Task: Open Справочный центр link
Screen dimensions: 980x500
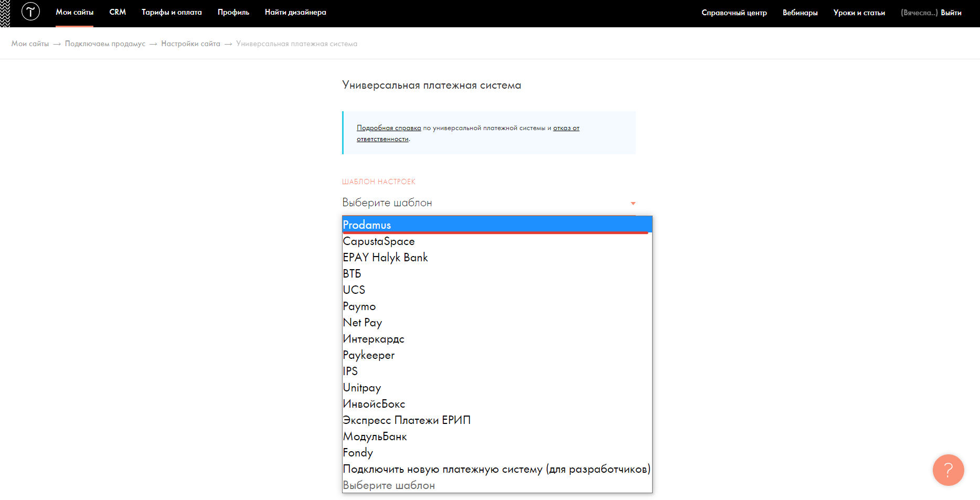Action: pos(734,13)
